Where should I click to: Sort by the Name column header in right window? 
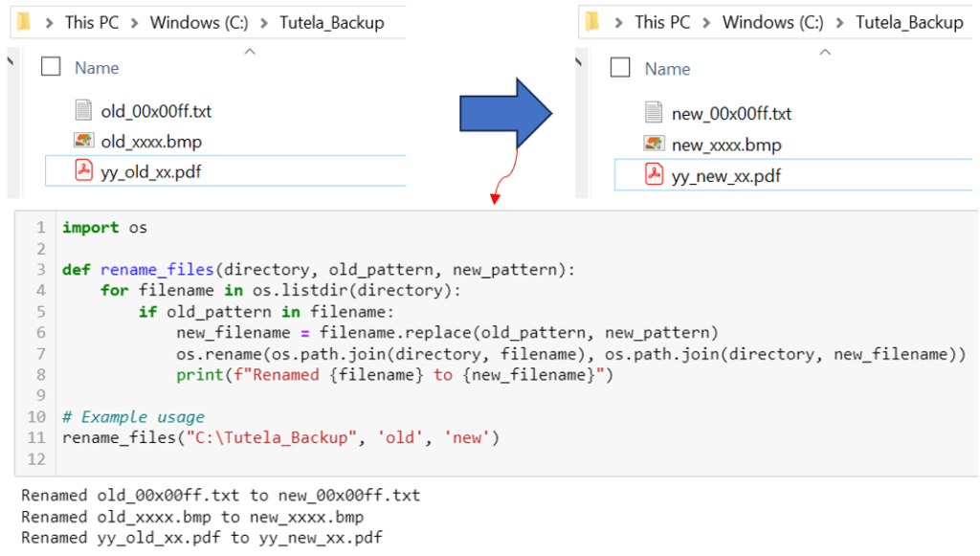[x=668, y=69]
